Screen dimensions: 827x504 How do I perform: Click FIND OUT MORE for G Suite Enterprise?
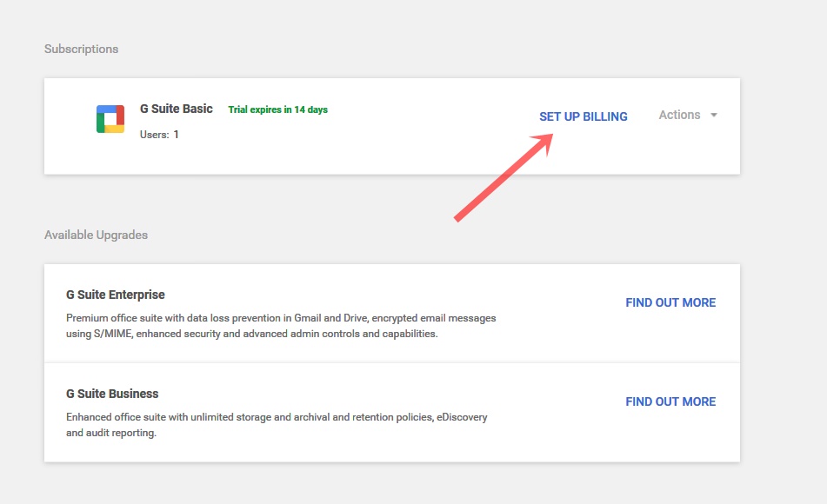pos(670,302)
